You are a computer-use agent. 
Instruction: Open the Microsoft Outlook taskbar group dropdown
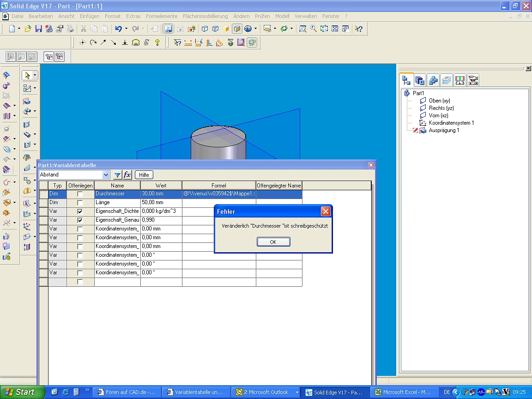(x=297, y=392)
